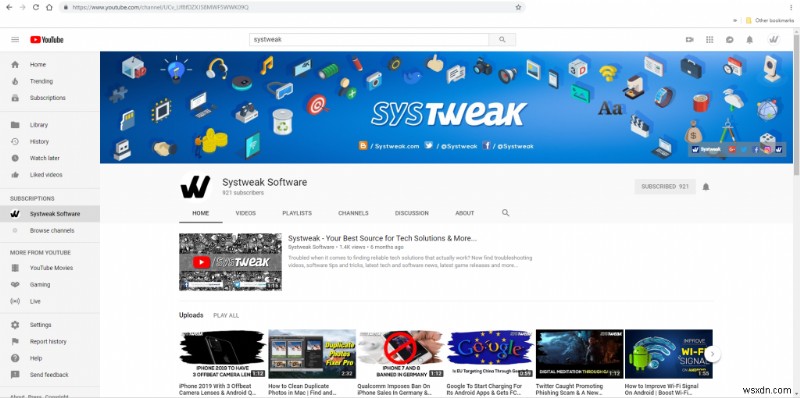The width and height of the screenshot is (800, 398).
Task: Search within channel using magnifier icon
Action: 506,213
